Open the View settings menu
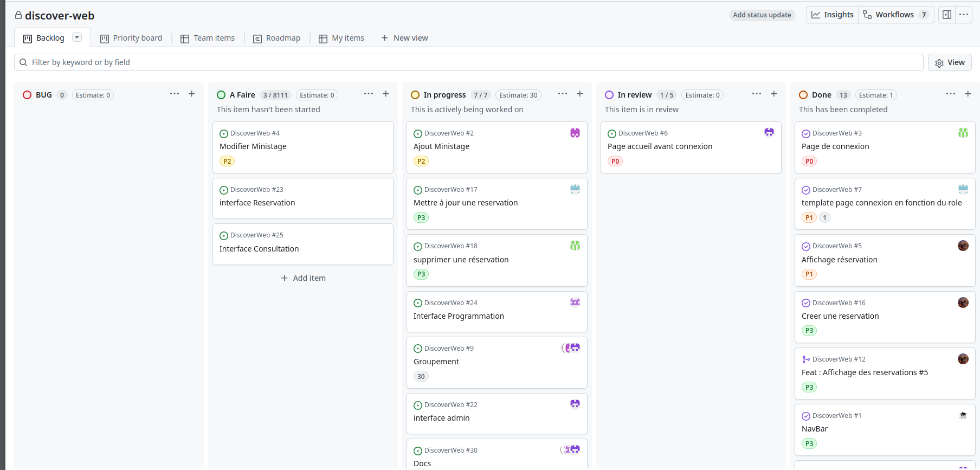This screenshot has width=980, height=470. (x=950, y=62)
